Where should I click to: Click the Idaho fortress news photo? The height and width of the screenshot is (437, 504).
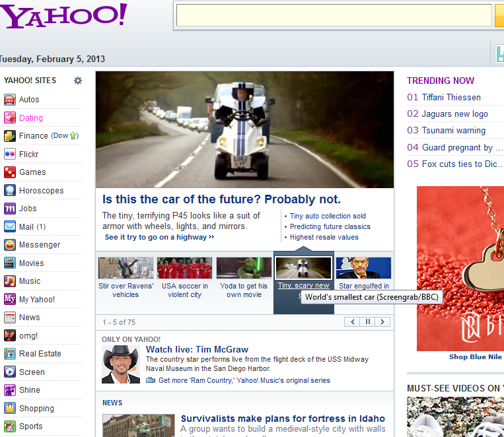point(139,425)
